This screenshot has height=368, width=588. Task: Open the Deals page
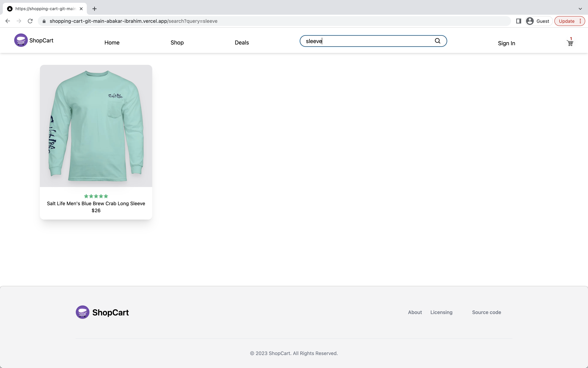coord(242,43)
